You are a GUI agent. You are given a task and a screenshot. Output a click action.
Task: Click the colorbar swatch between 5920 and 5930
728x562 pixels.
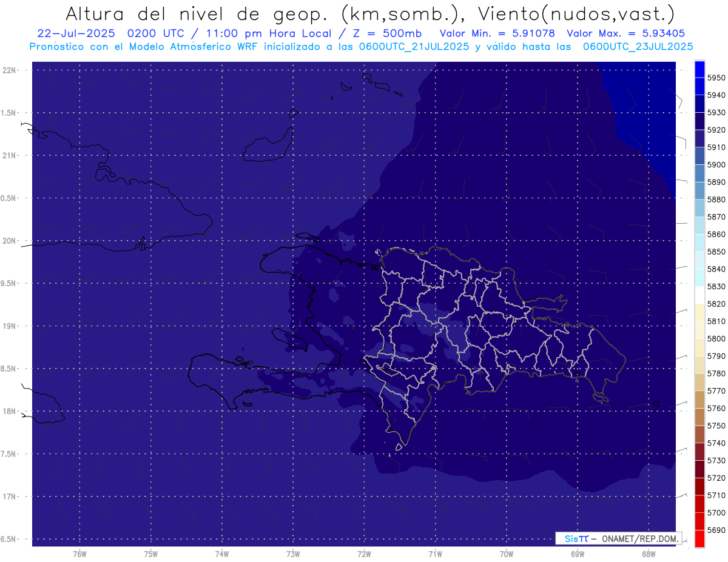coord(699,121)
